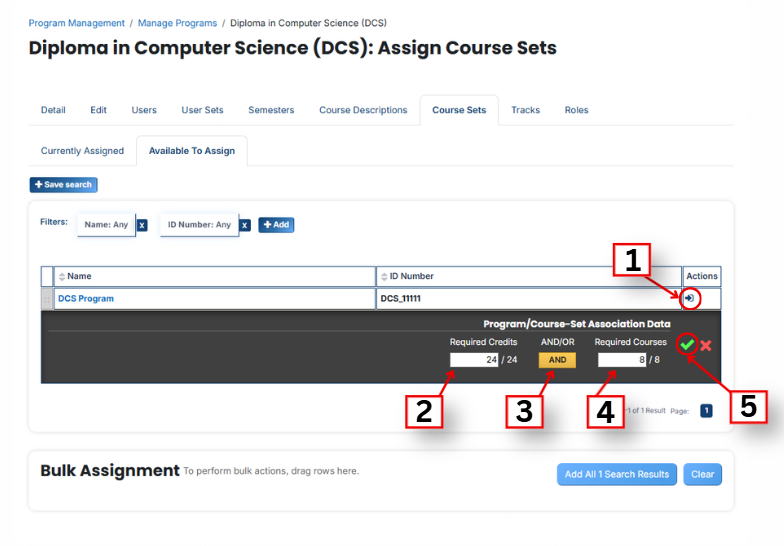Click the Required Courses input field

pyautogui.click(x=622, y=360)
